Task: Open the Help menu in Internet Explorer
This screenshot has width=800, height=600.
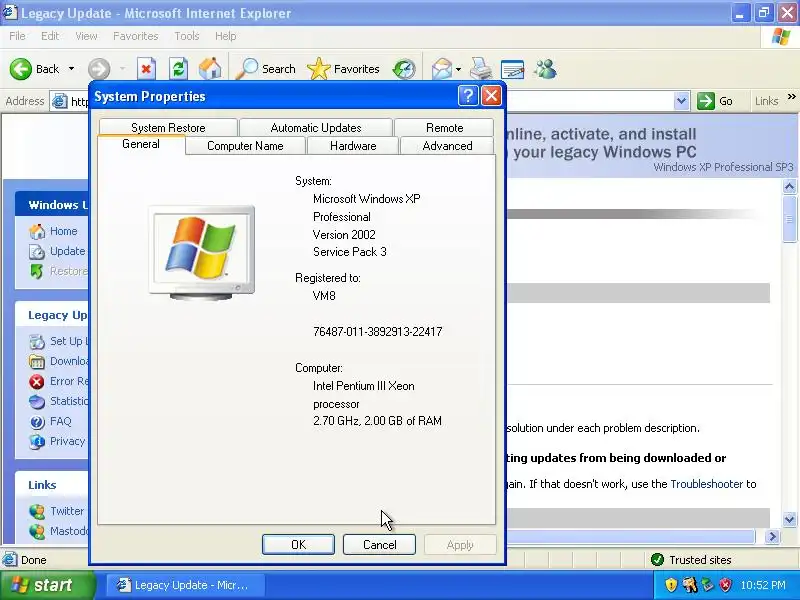Action: click(226, 36)
